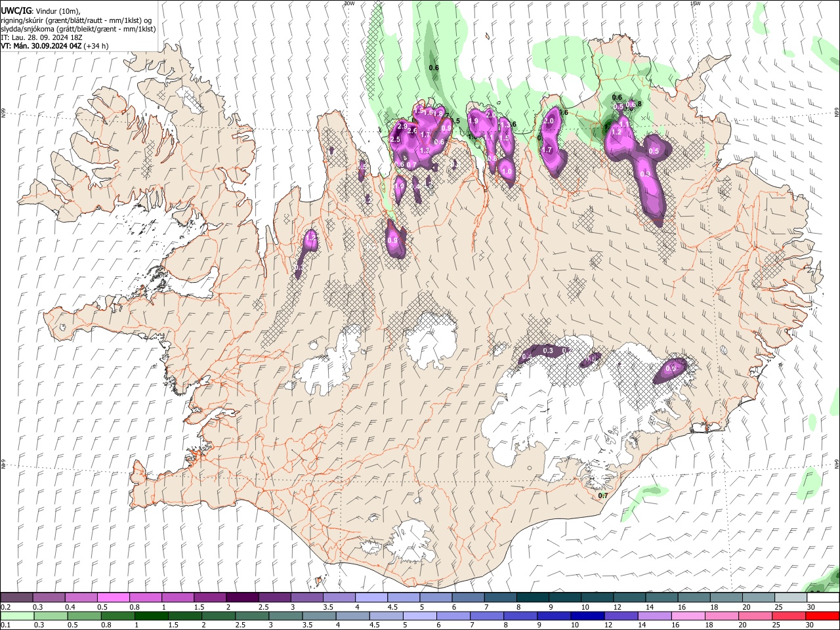The height and width of the screenshot is (630, 840).
Task: Click the '0.2' label under the upper legend row
Action: pos(6,607)
